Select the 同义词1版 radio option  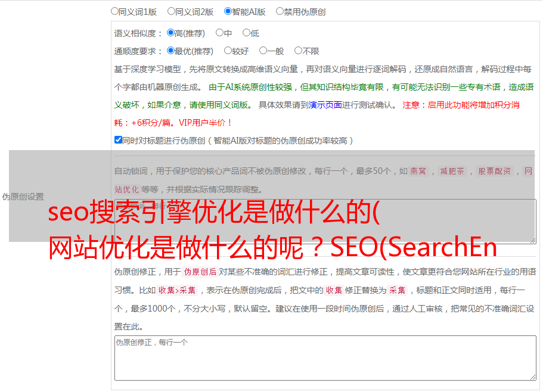[x=114, y=11]
